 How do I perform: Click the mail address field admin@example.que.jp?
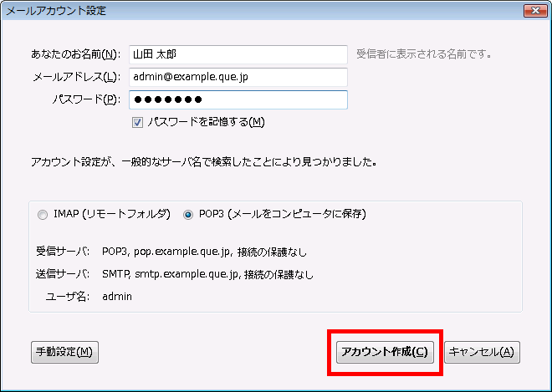238,77
